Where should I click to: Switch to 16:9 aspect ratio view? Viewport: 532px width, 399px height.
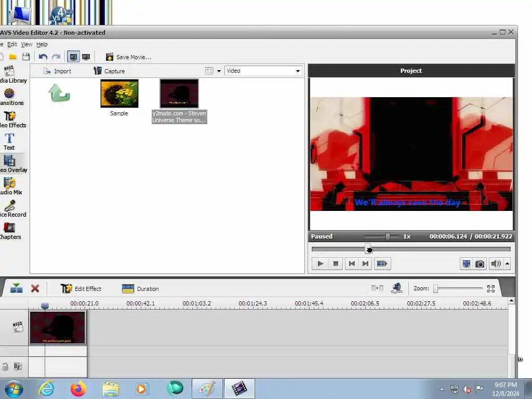(86, 57)
